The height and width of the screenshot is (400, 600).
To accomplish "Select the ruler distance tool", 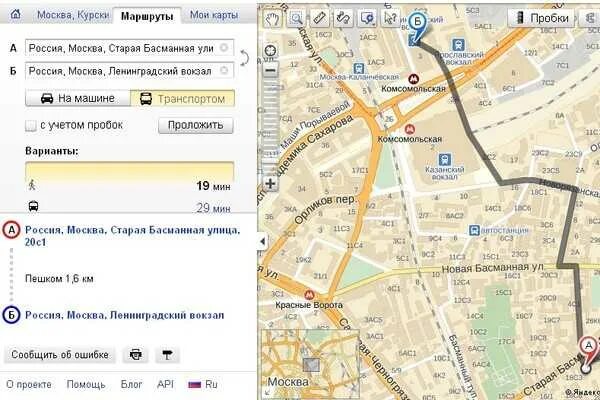I will click(x=320, y=18).
